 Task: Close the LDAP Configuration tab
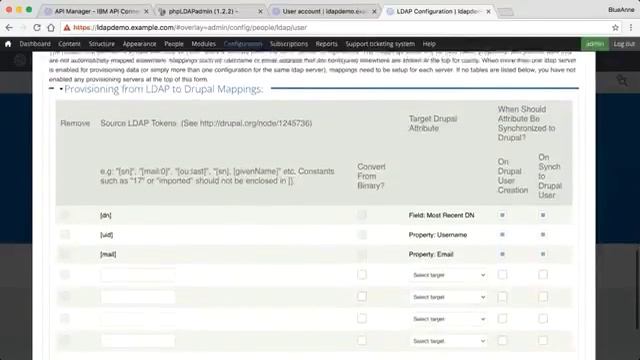coord(488,11)
